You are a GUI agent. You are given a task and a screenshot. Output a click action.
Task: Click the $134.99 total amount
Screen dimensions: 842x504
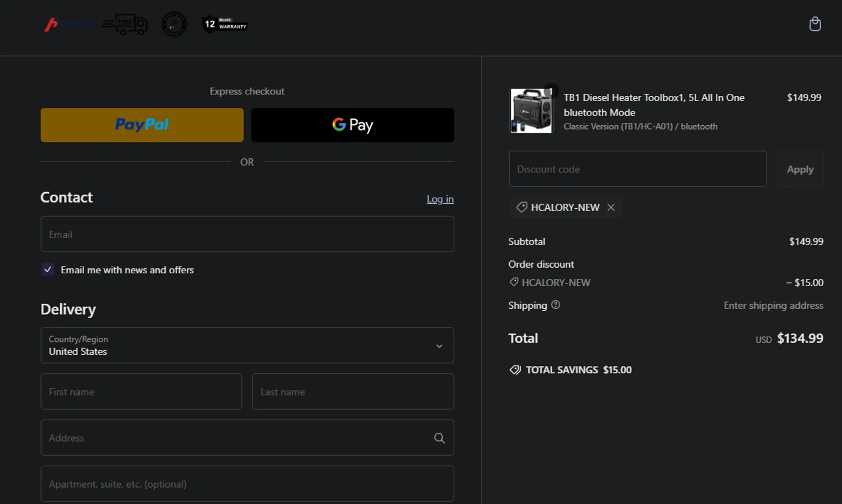(800, 338)
